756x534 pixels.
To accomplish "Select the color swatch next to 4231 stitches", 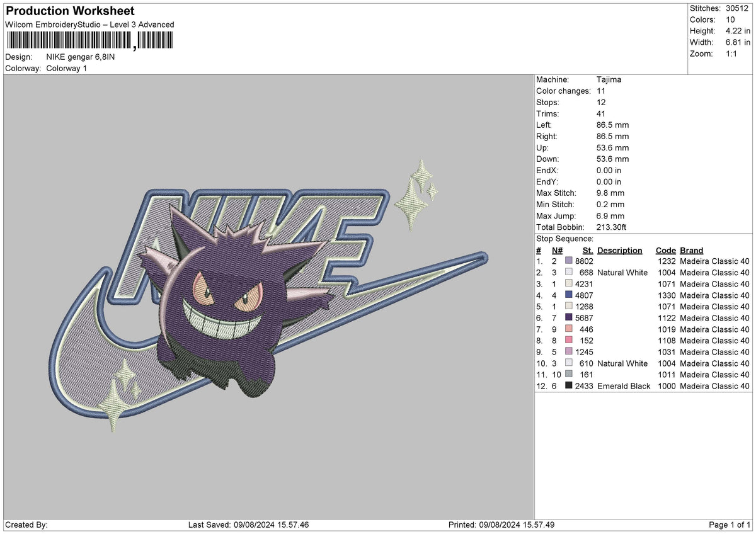I will pyautogui.click(x=569, y=284).
